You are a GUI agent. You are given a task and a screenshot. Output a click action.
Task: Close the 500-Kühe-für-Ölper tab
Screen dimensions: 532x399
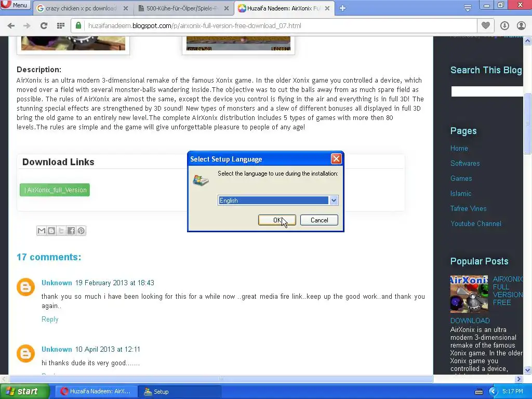[x=227, y=8]
